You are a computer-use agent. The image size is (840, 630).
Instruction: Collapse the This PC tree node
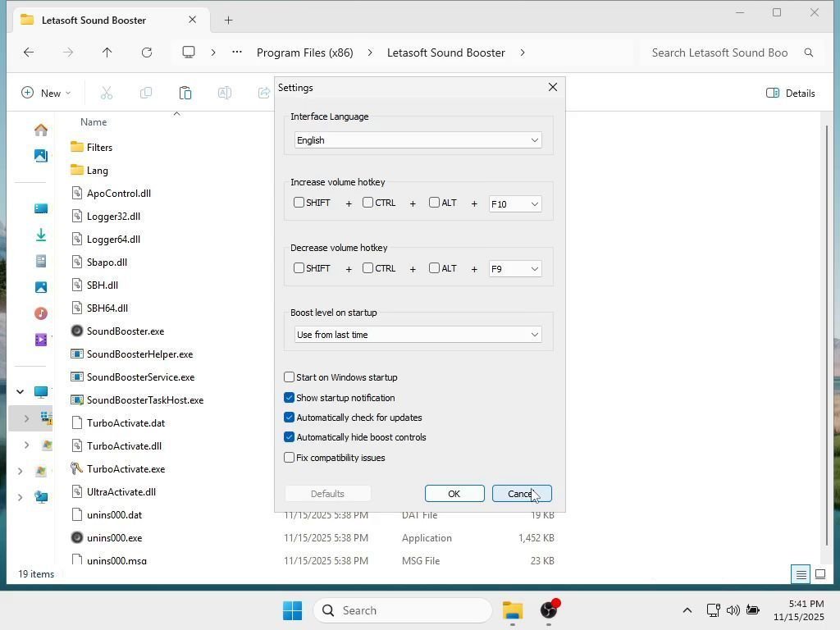(20, 391)
